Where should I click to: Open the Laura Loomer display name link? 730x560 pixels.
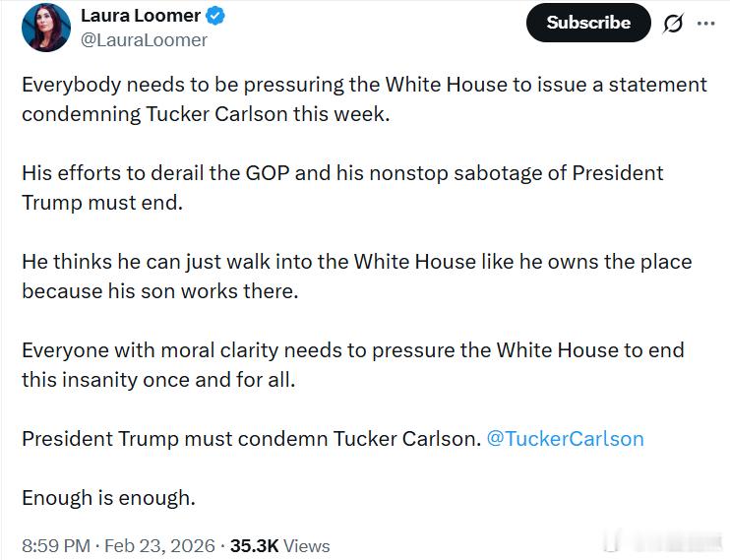point(140,16)
